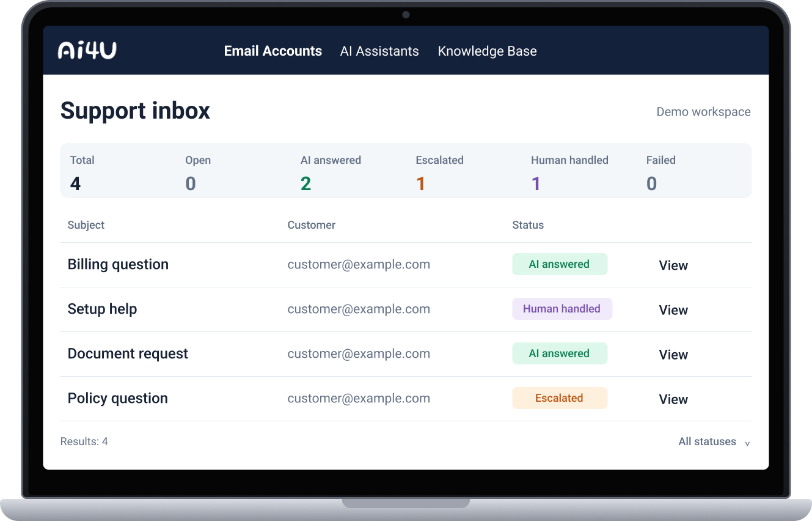View the Document request email
The image size is (812, 521).
(673, 355)
